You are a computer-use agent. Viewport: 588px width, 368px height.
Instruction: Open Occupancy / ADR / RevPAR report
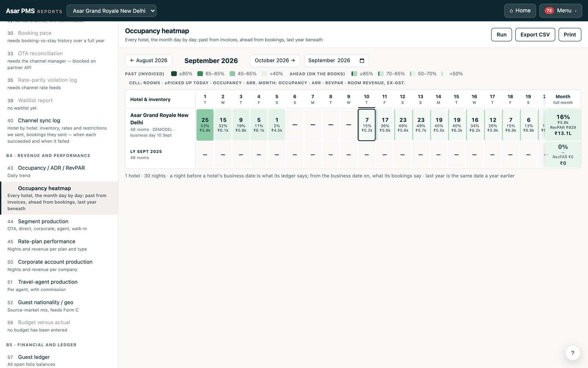click(59, 171)
